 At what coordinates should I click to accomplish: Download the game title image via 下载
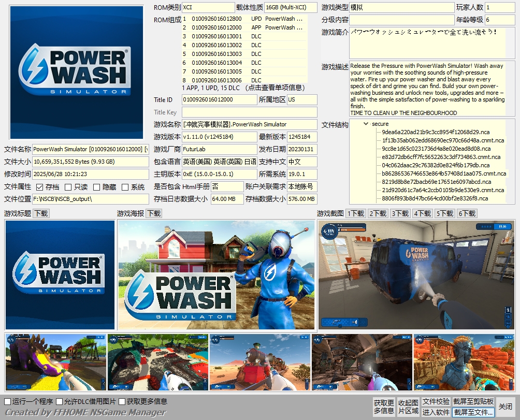point(41,213)
